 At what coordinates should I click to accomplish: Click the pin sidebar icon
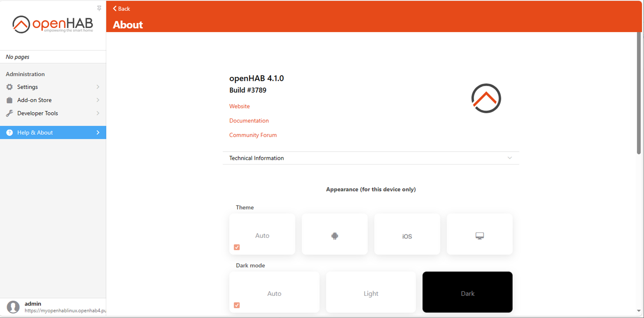99,8
